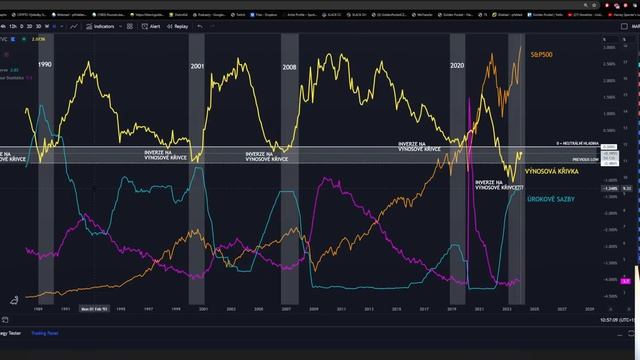
Task: Open the chart type line icon
Action: pyautogui.click(x=74, y=26)
